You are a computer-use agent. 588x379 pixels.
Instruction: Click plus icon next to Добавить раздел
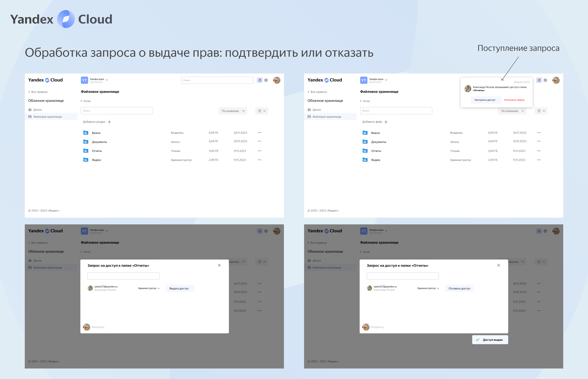pyautogui.click(x=109, y=122)
